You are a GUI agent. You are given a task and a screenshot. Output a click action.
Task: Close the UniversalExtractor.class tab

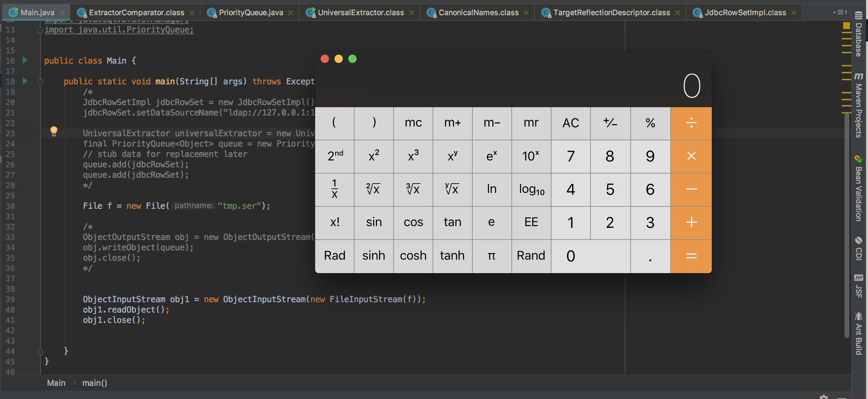tap(412, 13)
